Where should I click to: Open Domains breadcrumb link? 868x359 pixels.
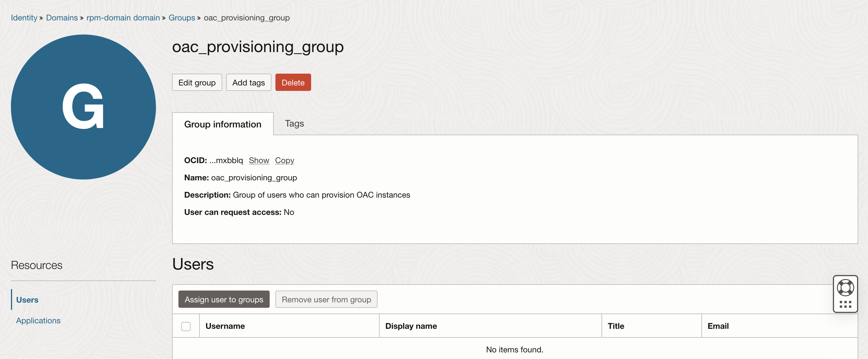coord(62,18)
